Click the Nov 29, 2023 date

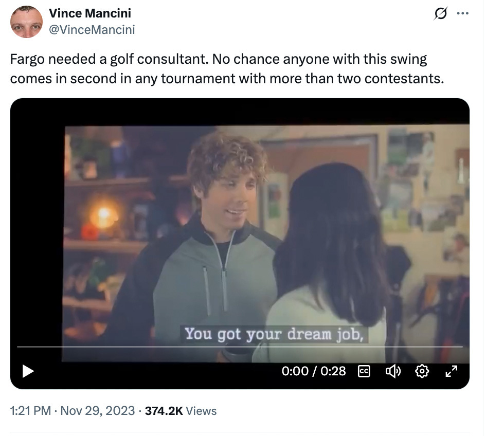tap(98, 411)
